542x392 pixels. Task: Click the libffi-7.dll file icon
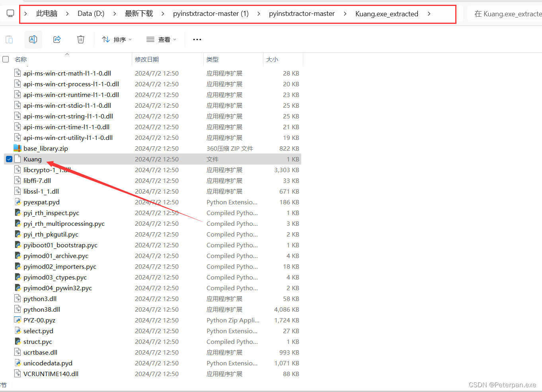point(18,180)
